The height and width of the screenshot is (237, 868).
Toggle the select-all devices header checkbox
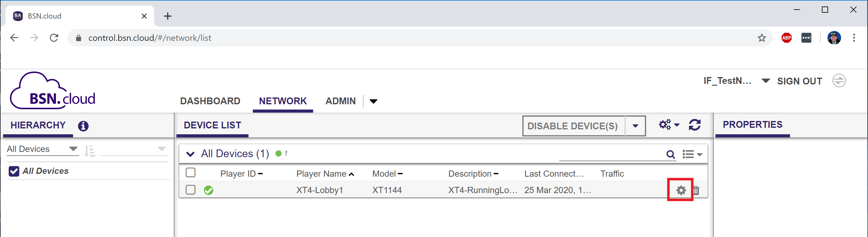coord(190,173)
